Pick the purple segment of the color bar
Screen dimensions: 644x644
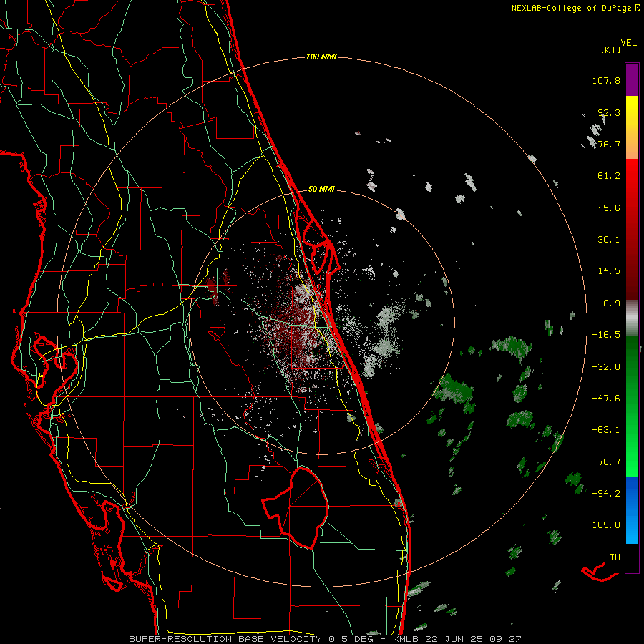(632, 79)
